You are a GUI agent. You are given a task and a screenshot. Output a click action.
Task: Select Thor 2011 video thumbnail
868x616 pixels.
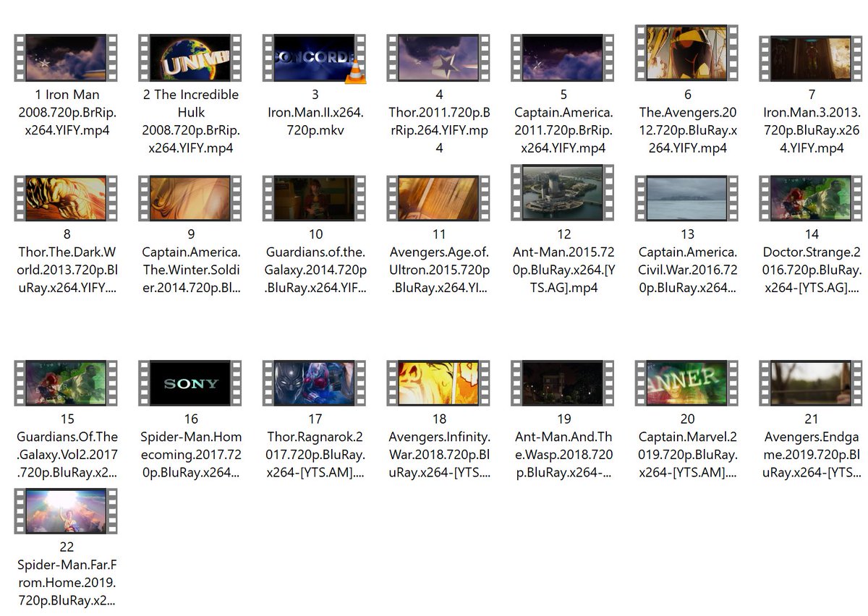click(x=438, y=58)
